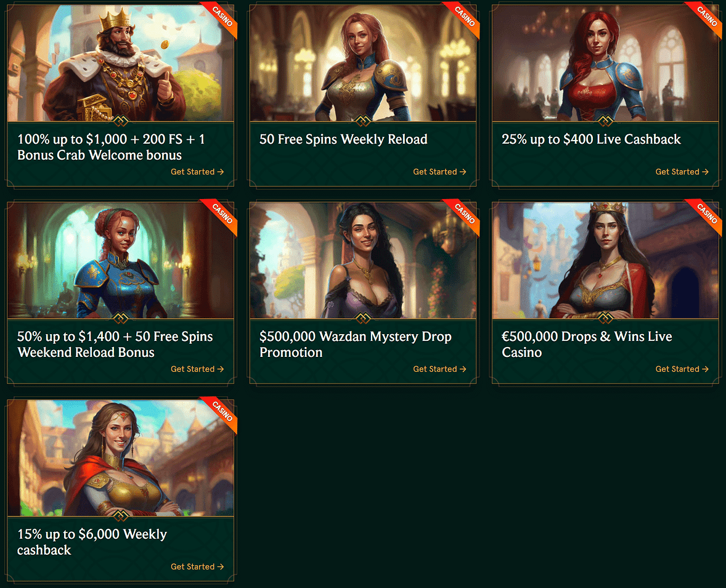The width and height of the screenshot is (726, 588).
Task: Click diamond emblem under the king image
Action: (x=120, y=121)
